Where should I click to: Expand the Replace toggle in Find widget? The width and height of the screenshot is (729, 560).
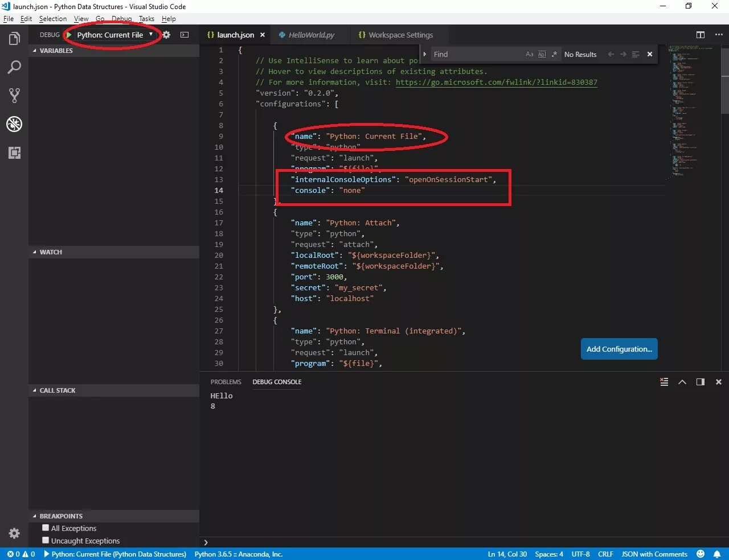425,54
